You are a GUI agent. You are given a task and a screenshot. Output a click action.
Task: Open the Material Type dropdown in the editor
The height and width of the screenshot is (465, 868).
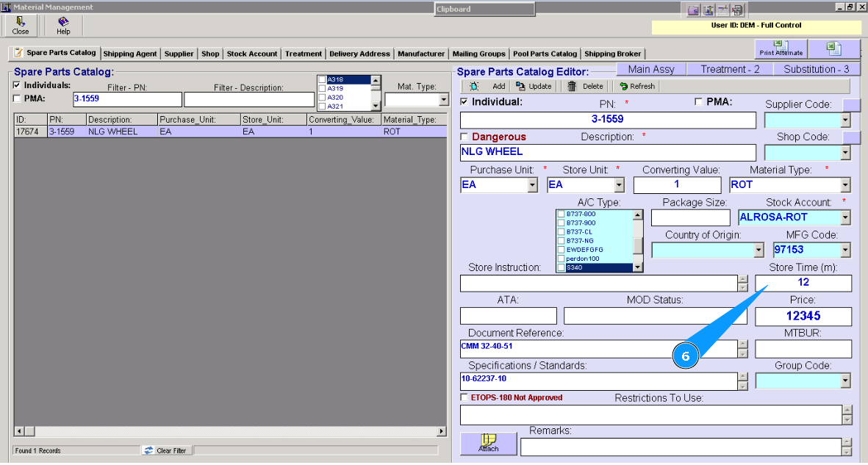845,185
